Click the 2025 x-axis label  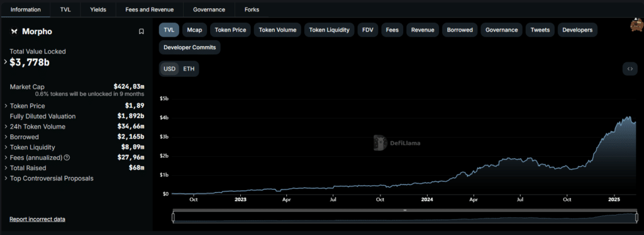point(614,199)
